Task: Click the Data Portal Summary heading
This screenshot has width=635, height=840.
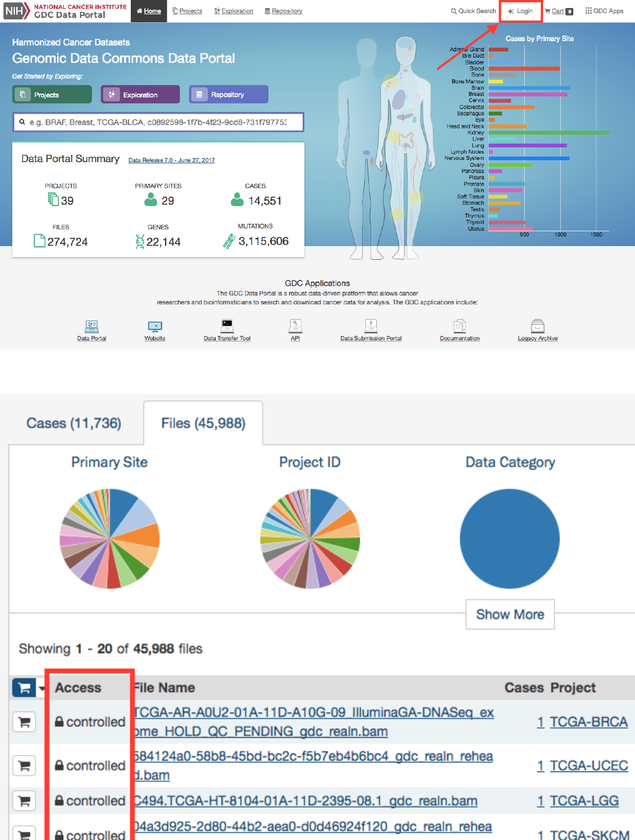Action: pyautogui.click(x=70, y=159)
